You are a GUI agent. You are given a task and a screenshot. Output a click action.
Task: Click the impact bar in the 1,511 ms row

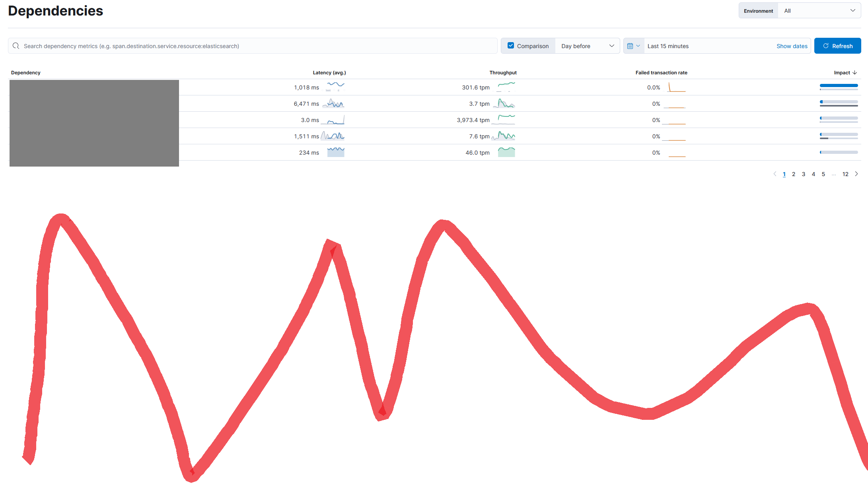click(x=839, y=136)
